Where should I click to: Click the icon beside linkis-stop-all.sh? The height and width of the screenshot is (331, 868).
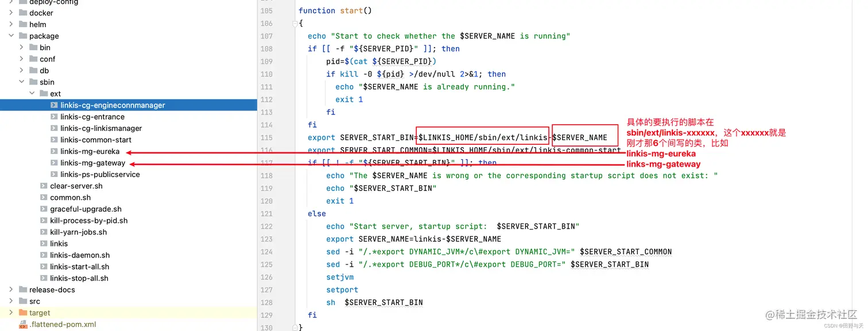[44, 278]
